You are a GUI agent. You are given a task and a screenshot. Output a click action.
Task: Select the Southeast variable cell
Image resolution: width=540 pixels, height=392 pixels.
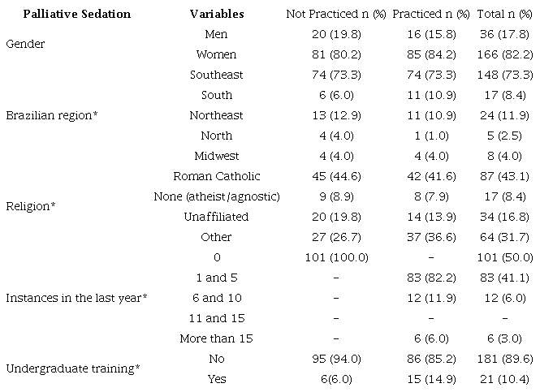[217, 75]
